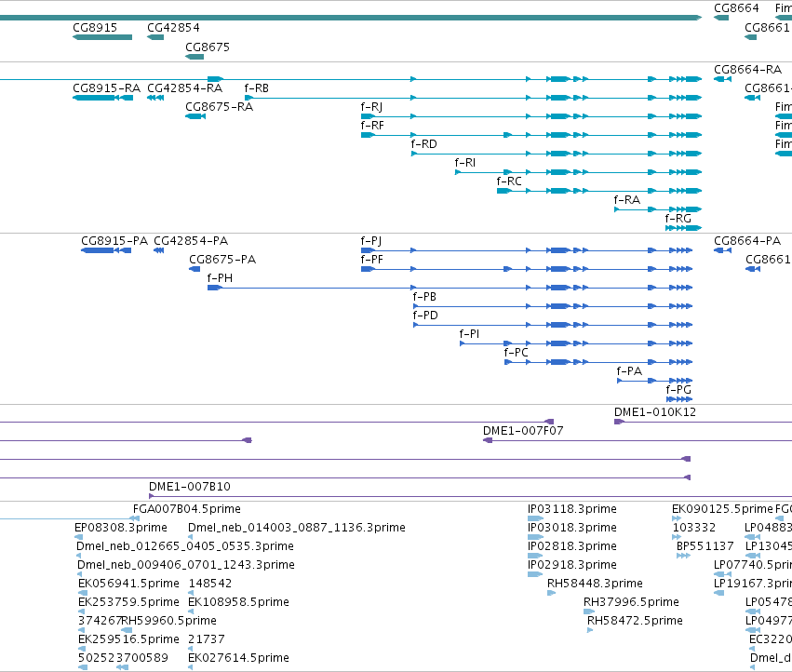Select the IP02818.3prime EST label
This screenshot has height=672, width=792.
[x=572, y=546]
